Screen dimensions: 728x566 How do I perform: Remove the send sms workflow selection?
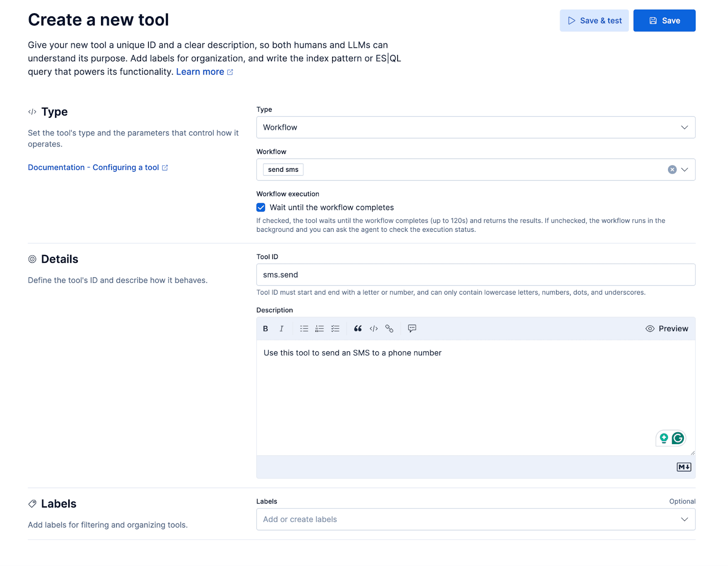[672, 170]
